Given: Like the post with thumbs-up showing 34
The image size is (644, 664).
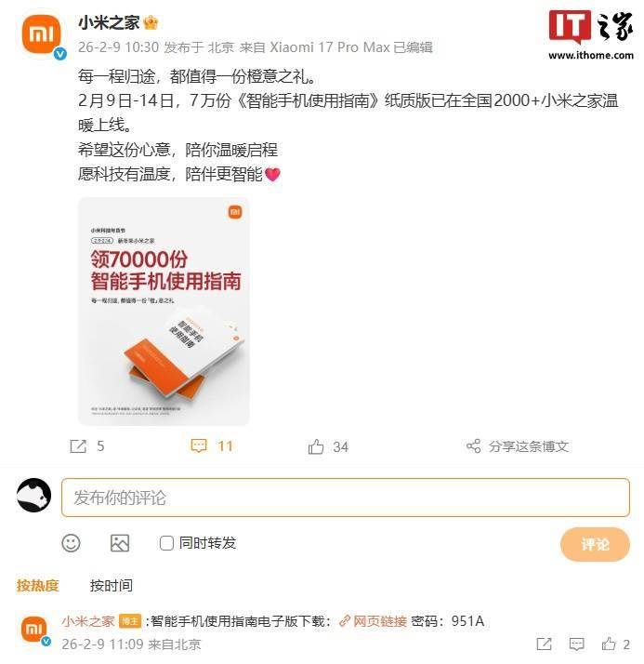Looking at the screenshot, I should pyautogui.click(x=316, y=446).
